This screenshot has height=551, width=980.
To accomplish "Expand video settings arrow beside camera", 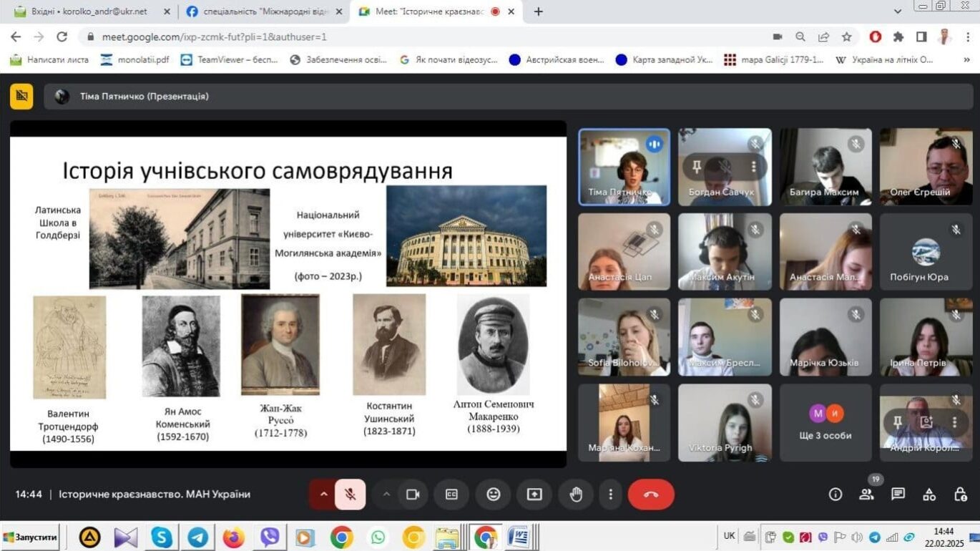I will click(386, 494).
